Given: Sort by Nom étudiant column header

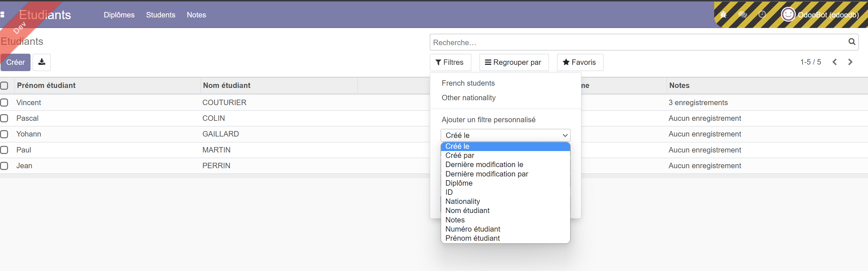Looking at the screenshot, I should coord(227,86).
